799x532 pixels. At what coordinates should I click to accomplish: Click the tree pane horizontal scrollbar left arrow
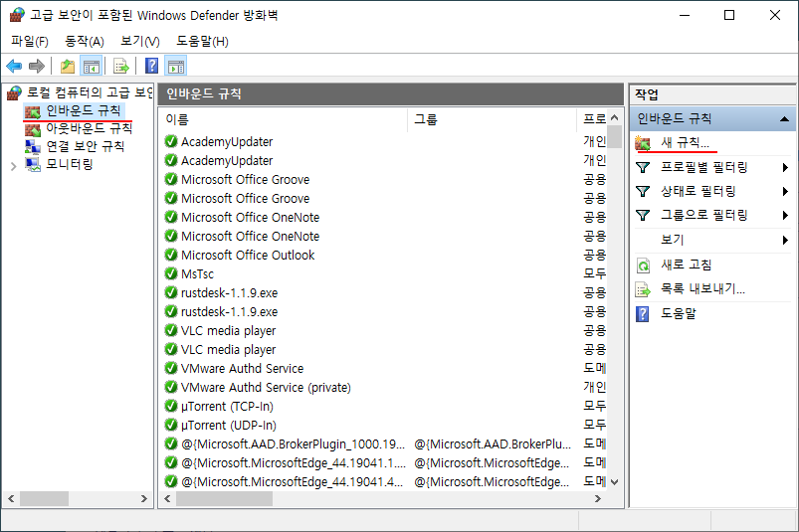click(11, 499)
